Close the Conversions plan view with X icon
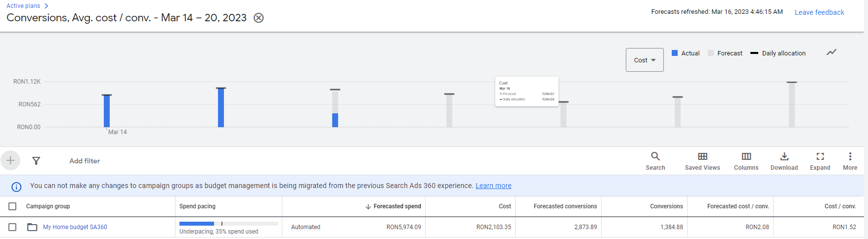The image size is (868, 239). pyautogui.click(x=259, y=18)
